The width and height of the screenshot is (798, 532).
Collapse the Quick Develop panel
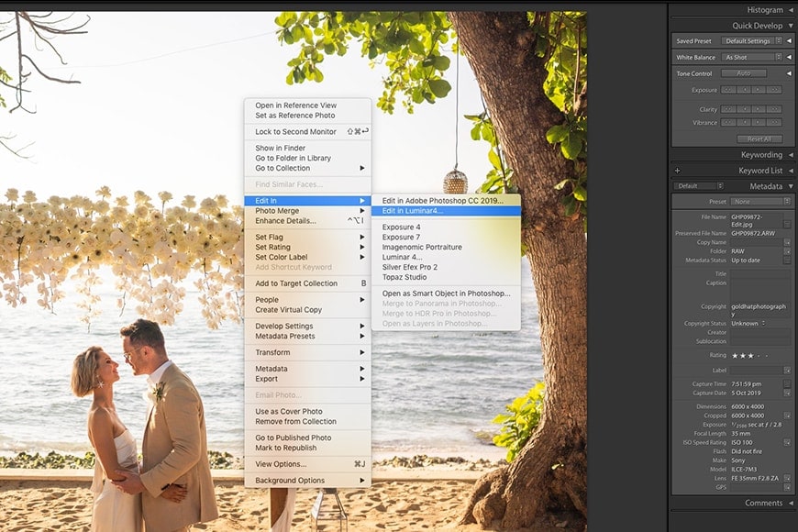791,26
